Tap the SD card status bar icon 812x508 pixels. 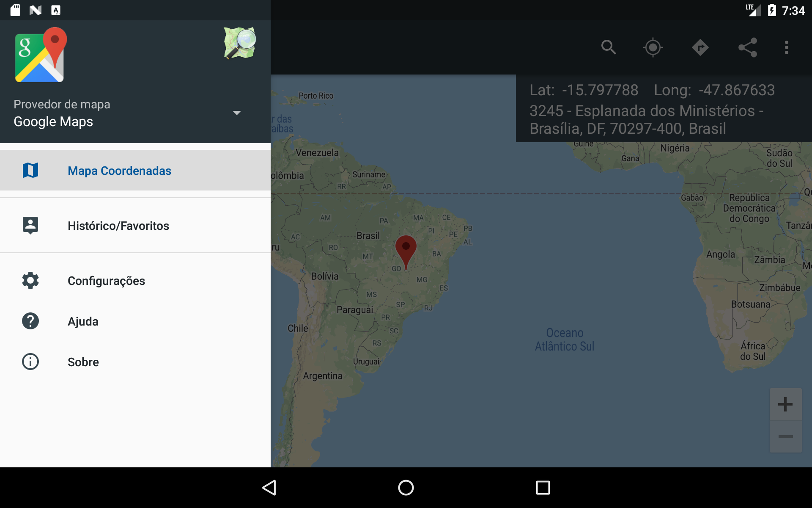[15, 10]
